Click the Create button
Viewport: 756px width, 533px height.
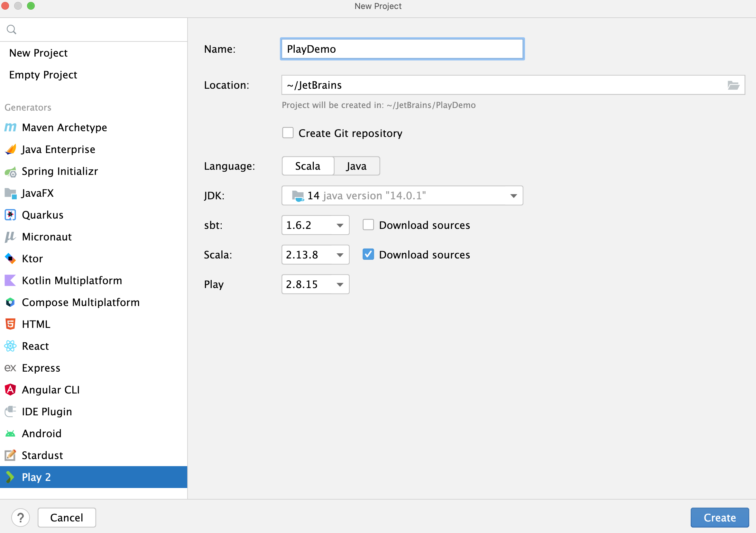coord(720,518)
